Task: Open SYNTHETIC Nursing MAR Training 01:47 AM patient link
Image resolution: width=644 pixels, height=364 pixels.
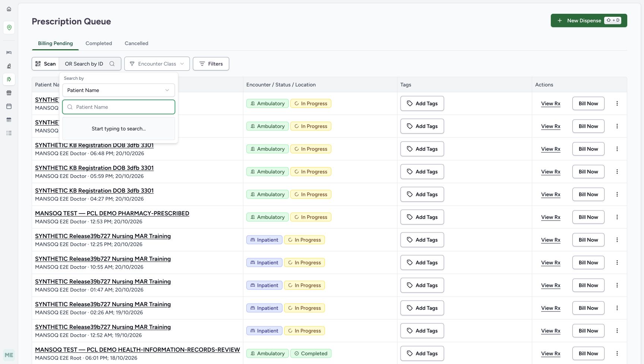Action: 103,282
